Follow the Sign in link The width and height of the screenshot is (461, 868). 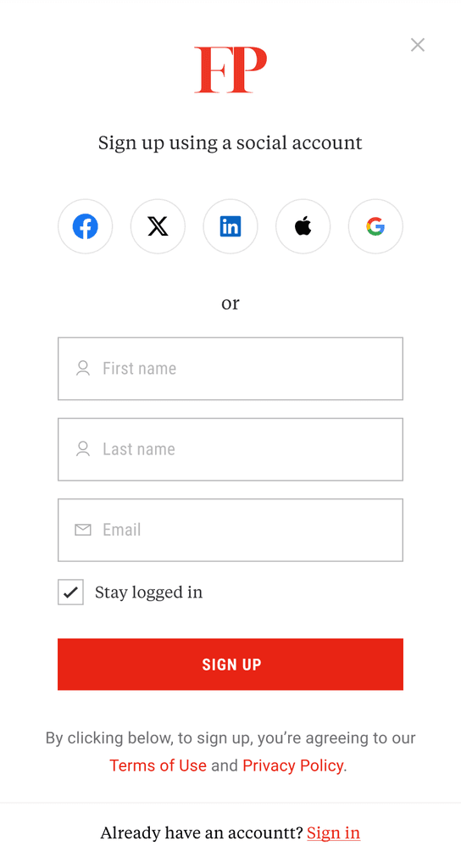pyautogui.click(x=334, y=832)
